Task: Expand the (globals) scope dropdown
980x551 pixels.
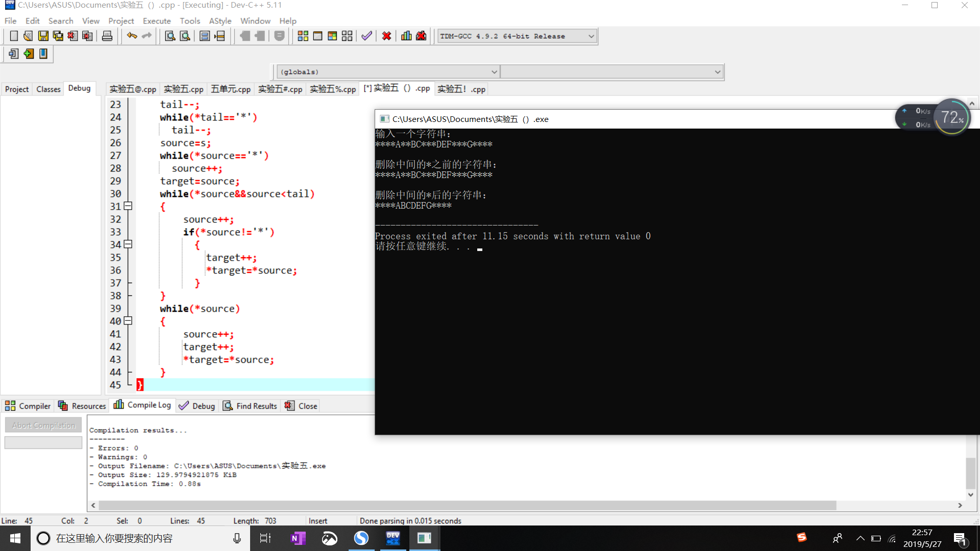Action: [x=494, y=72]
